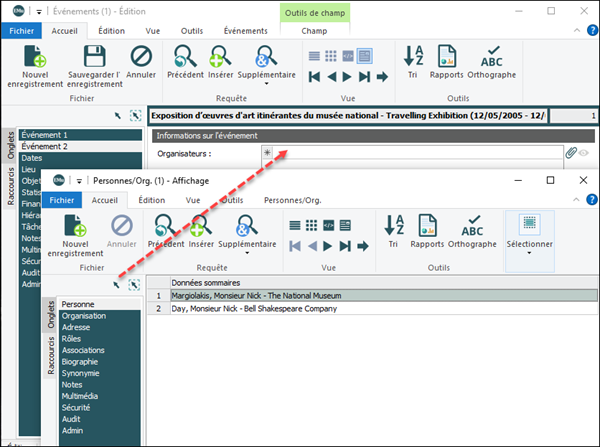The height and width of the screenshot is (447, 600).
Task: Expand Supplémentaire dropdown in Événements ribbon
Action: [270, 62]
